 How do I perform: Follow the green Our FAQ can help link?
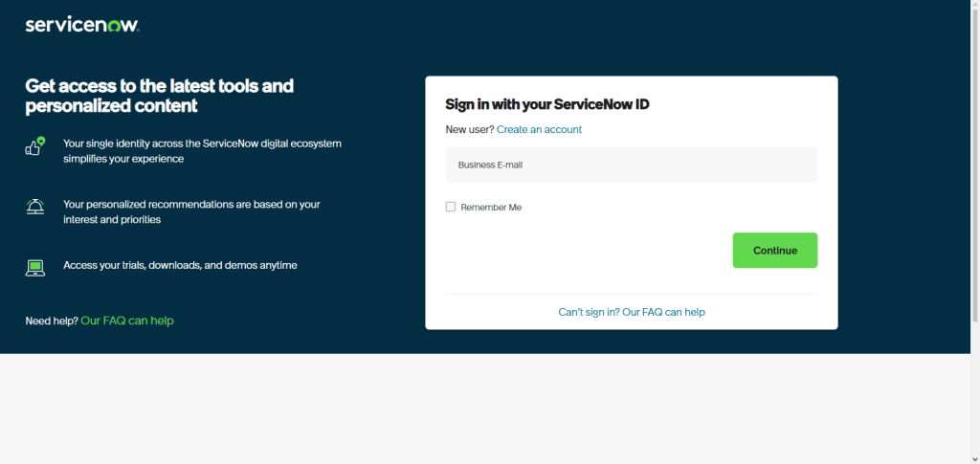click(127, 320)
